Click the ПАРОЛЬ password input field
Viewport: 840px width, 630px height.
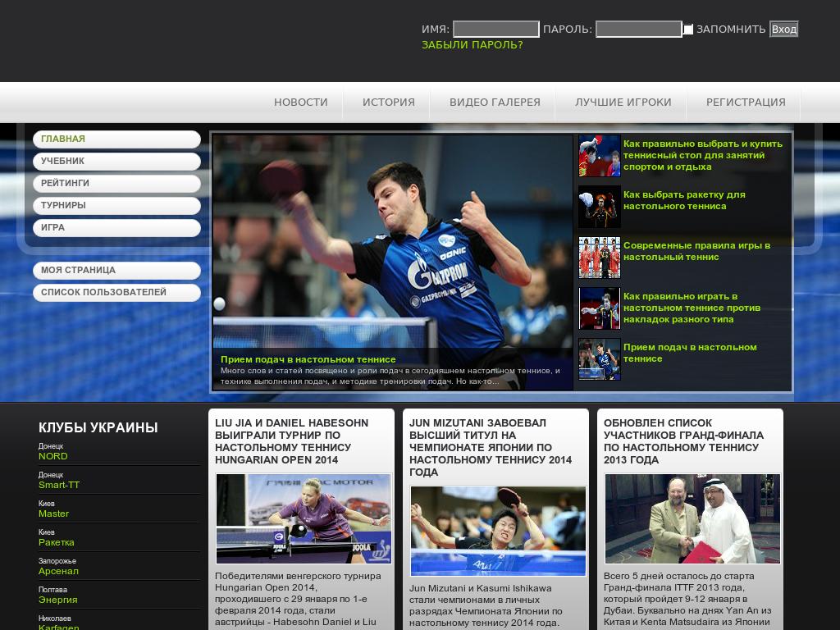pyautogui.click(x=638, y=29)
